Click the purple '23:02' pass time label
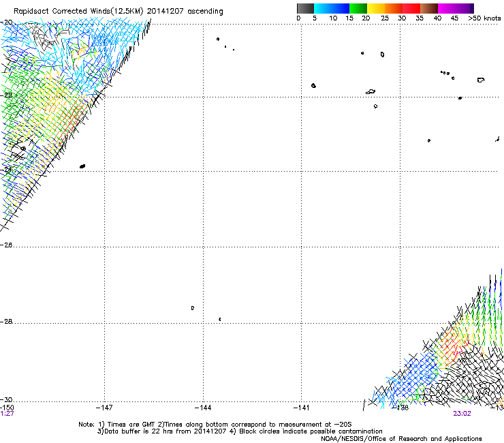The height and width of the screenshot is (443, 504). point(462,414)
